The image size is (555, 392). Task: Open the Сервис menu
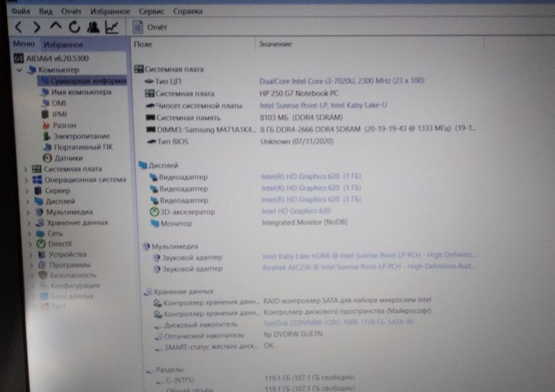coord(151,11)
